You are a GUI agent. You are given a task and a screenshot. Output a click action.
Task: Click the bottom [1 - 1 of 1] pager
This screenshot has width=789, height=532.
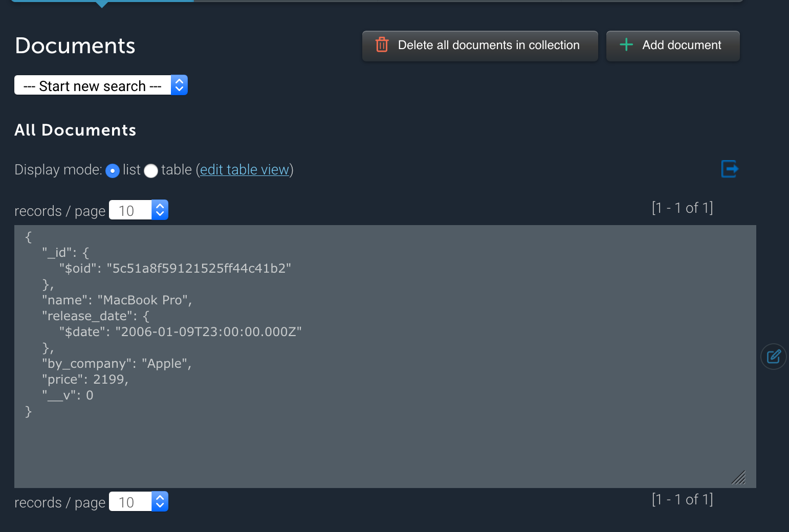682,499
